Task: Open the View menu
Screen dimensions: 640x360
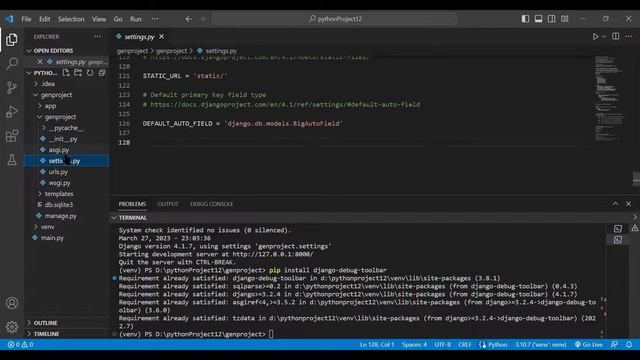Action: pos(99,19)
